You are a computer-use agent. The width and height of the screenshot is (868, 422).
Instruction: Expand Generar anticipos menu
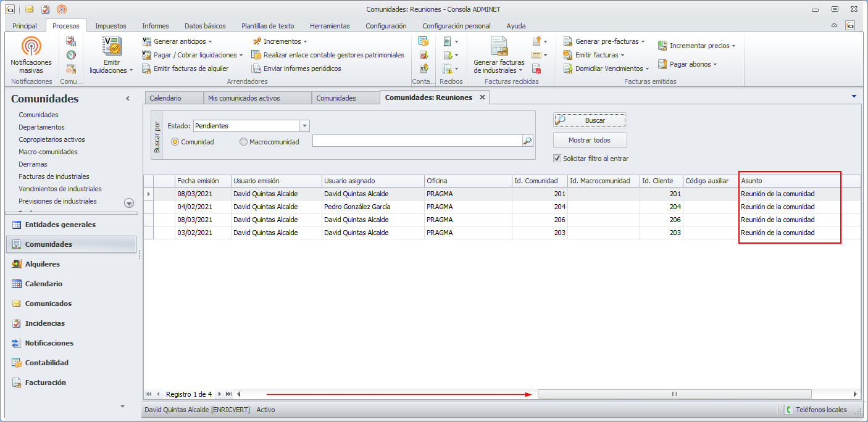tap(211, 41)
